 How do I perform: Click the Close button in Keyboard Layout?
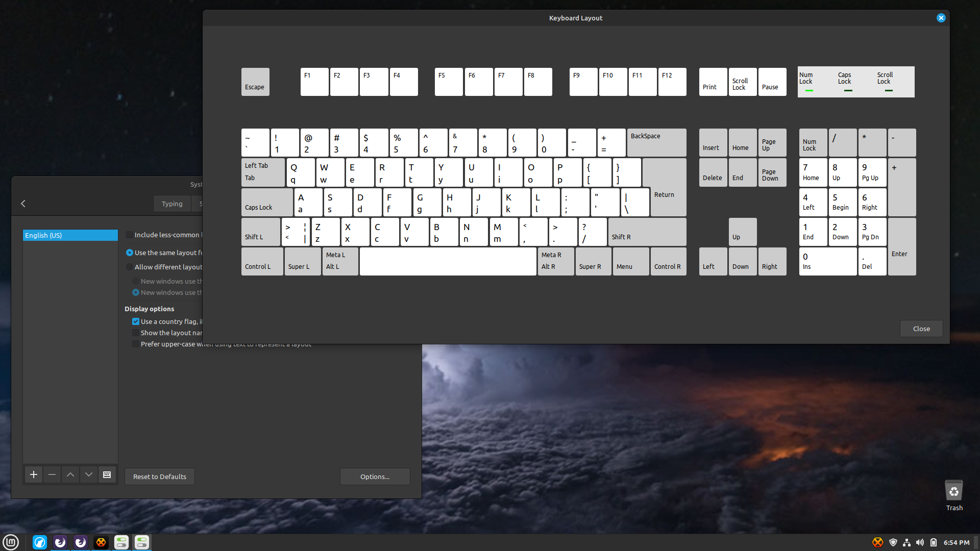coord(921,329)
